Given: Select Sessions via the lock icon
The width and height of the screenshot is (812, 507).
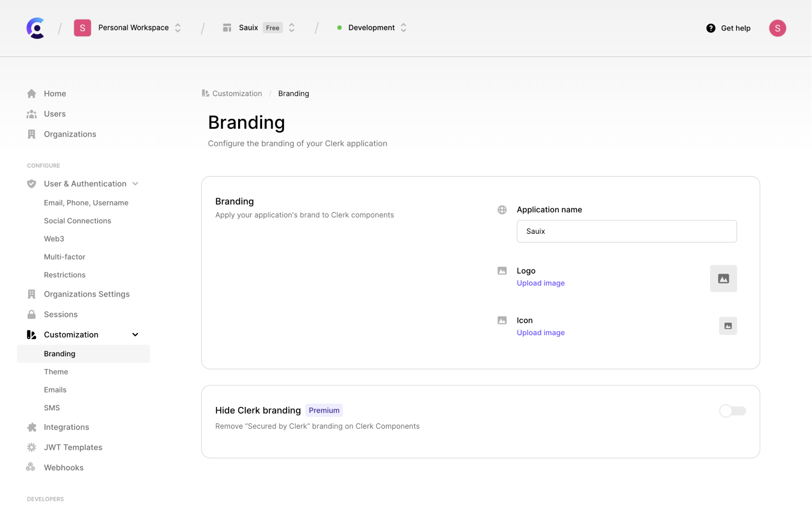Looking at the screenshot, I should click(x=31, y=314).
